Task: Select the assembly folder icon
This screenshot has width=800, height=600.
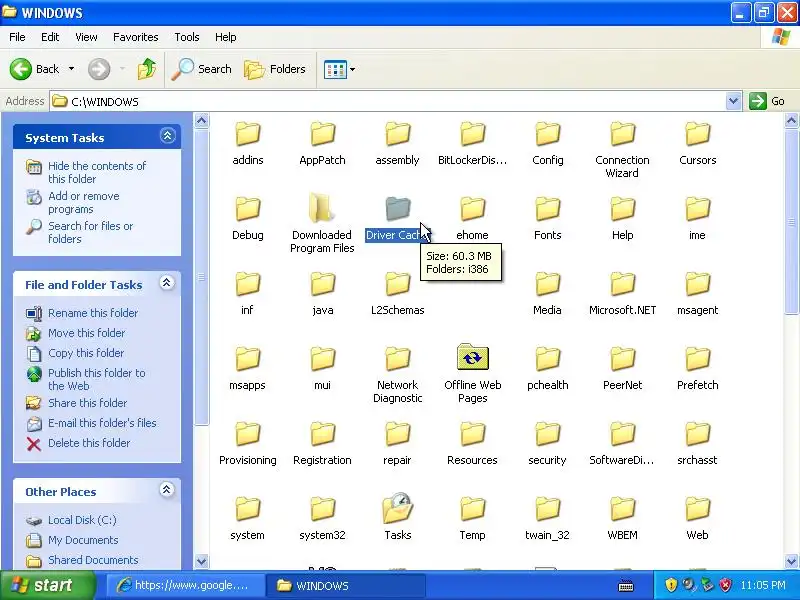Action: click(397, 134)
